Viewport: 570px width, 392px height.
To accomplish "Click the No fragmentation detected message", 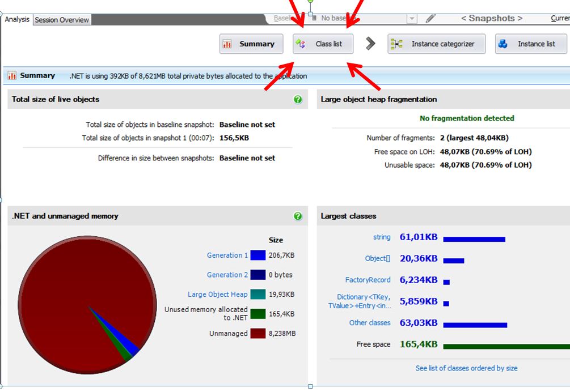I will click(467, 118).
